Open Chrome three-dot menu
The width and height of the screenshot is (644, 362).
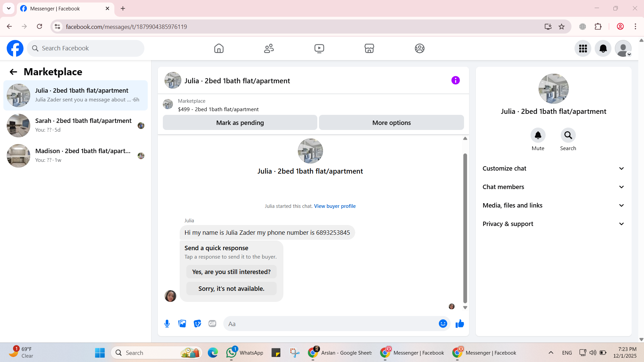(635, 27)
